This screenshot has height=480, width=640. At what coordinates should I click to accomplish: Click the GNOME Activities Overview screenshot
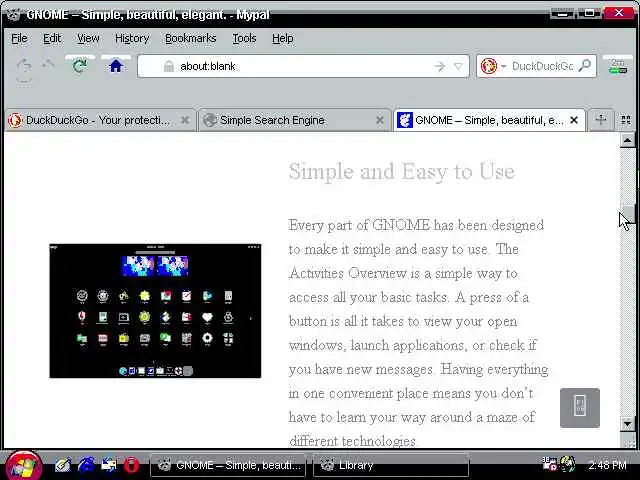coord(155,311)
